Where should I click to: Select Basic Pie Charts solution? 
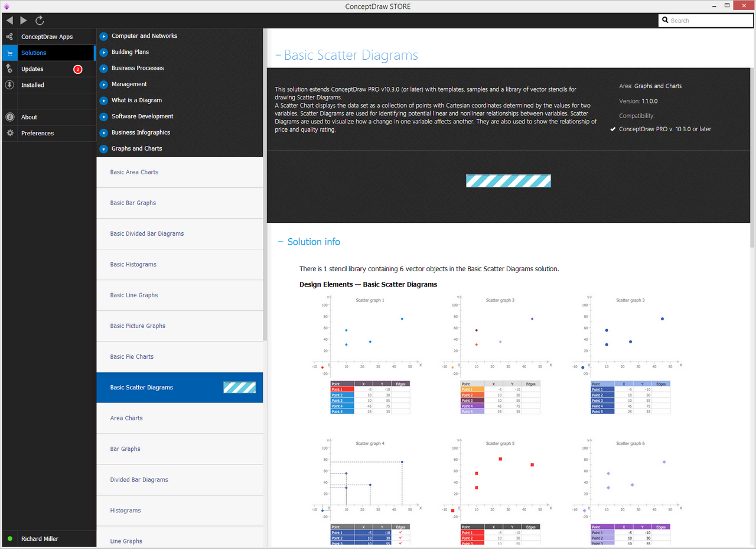pos(180,357)
